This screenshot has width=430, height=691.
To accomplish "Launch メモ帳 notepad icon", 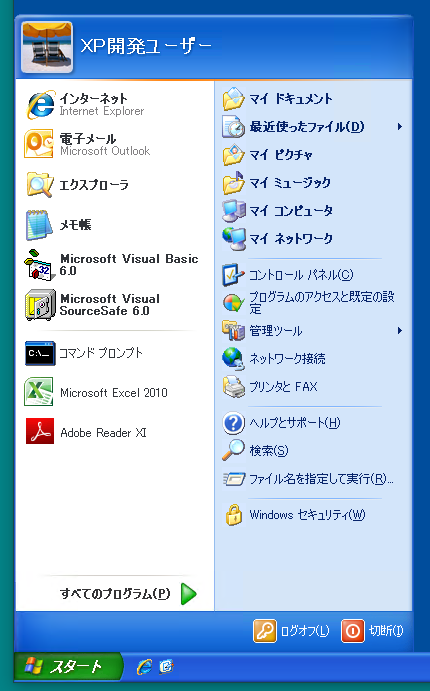I will coord(39,225).
